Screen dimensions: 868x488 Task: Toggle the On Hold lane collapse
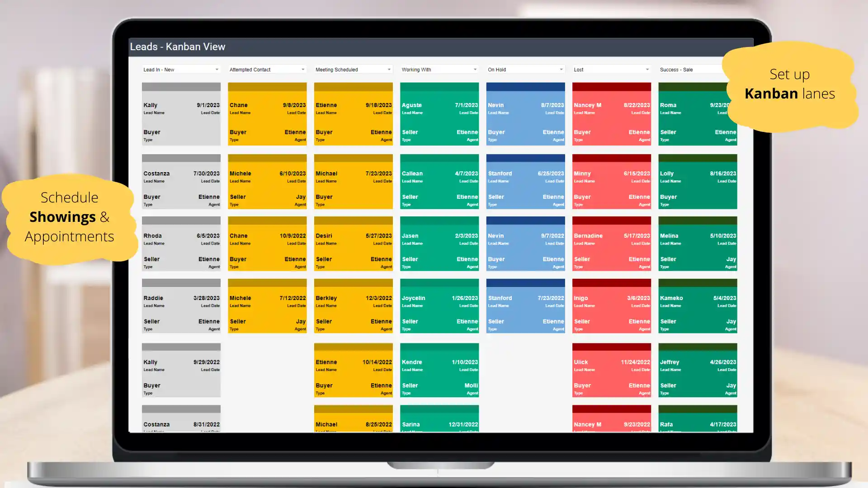[561, 69]
